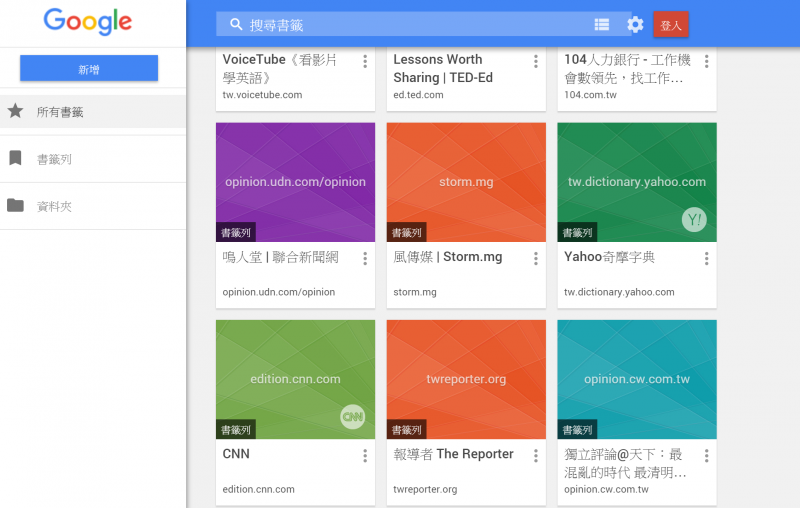The image size is (800, 508).
Task: Open more options for Yahoo奇摩字典
Action: (x=707, y=259)
